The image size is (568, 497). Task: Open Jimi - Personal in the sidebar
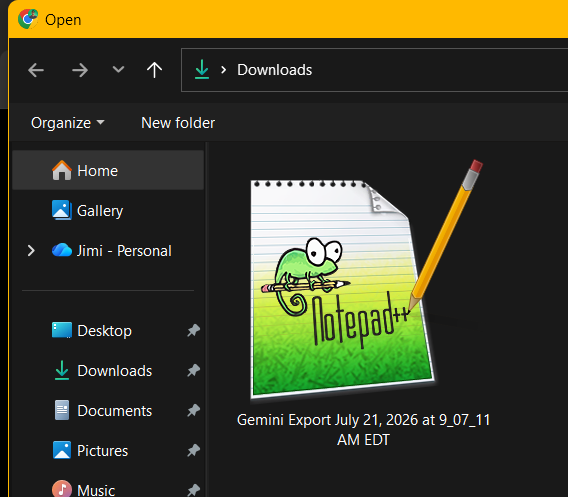[x=124, y=251]
